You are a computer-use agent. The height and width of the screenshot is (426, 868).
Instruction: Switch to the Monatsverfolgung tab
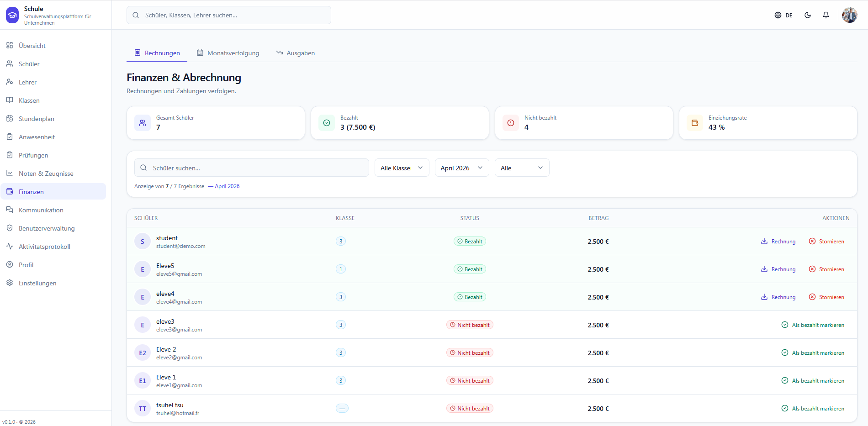pos(228,53)
